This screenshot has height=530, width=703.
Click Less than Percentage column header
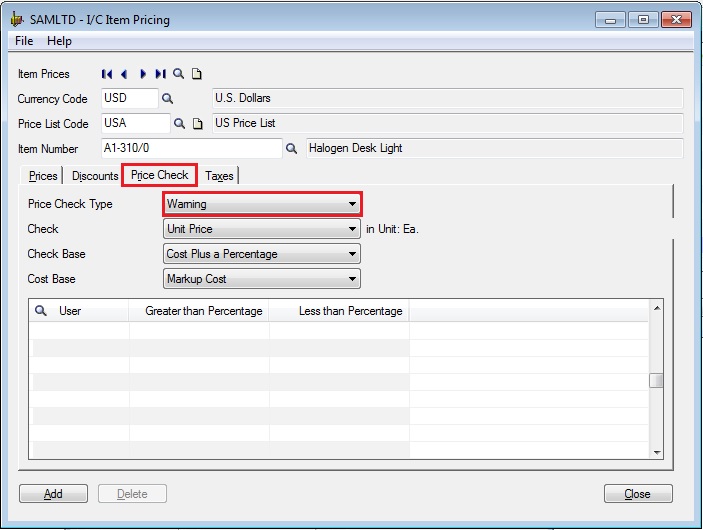[x=339, y=311]
